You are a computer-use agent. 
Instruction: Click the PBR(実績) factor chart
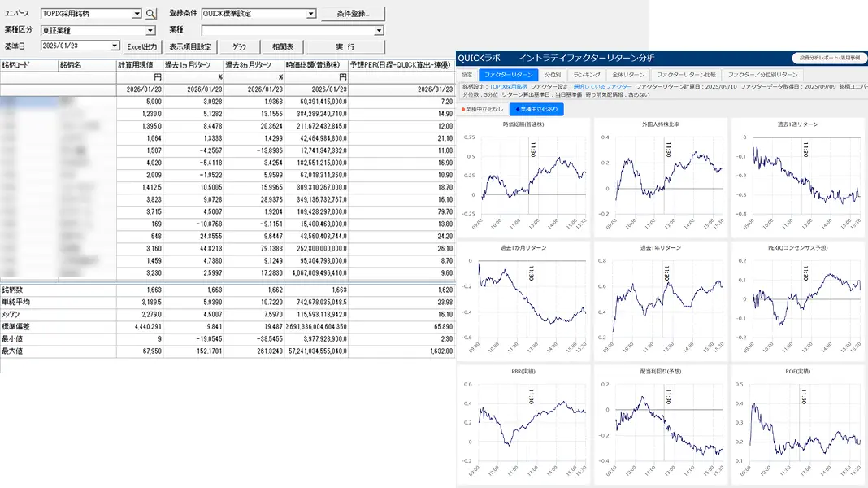523,425
